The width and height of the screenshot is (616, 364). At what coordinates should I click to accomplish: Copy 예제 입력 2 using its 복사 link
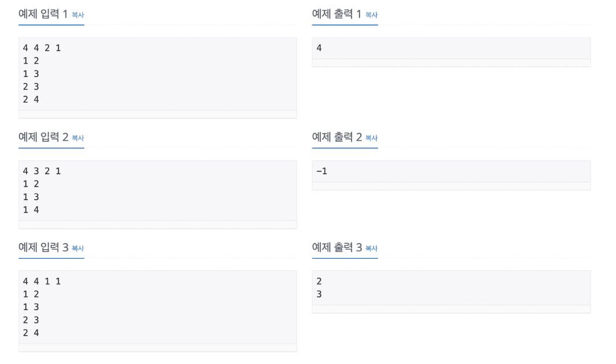(78, 138)
